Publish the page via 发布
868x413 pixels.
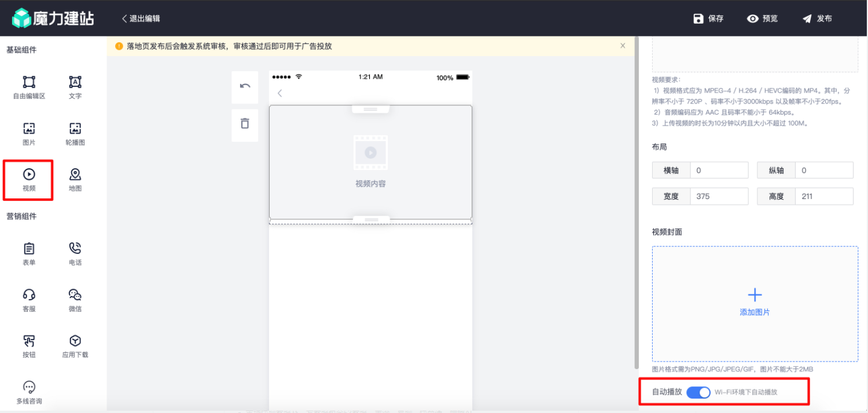816,19
